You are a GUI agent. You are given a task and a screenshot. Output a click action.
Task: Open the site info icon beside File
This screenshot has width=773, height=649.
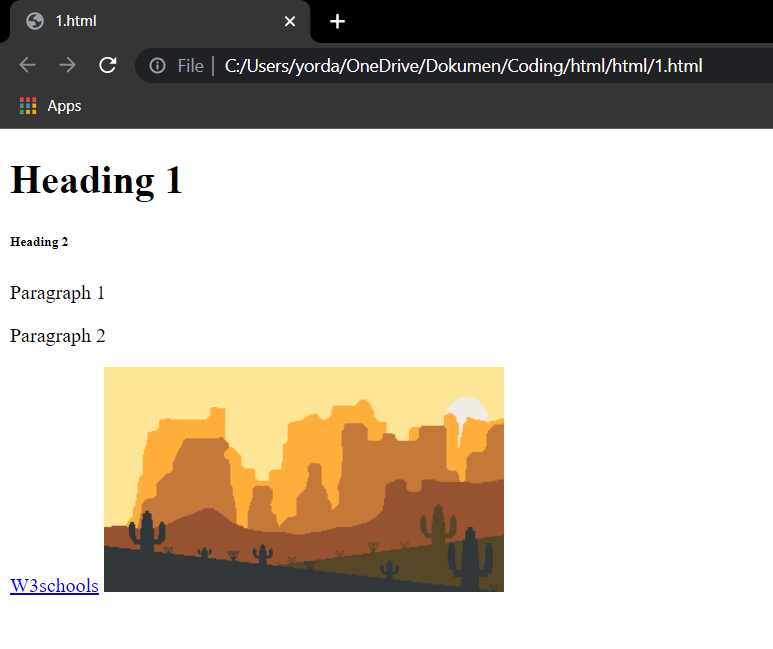(157, 66)
